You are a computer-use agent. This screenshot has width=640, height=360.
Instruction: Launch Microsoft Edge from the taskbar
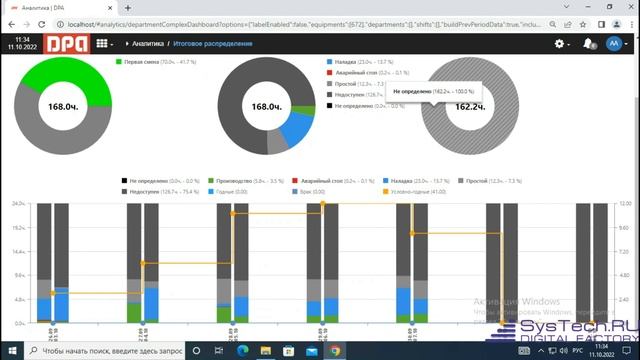(243, 351)
